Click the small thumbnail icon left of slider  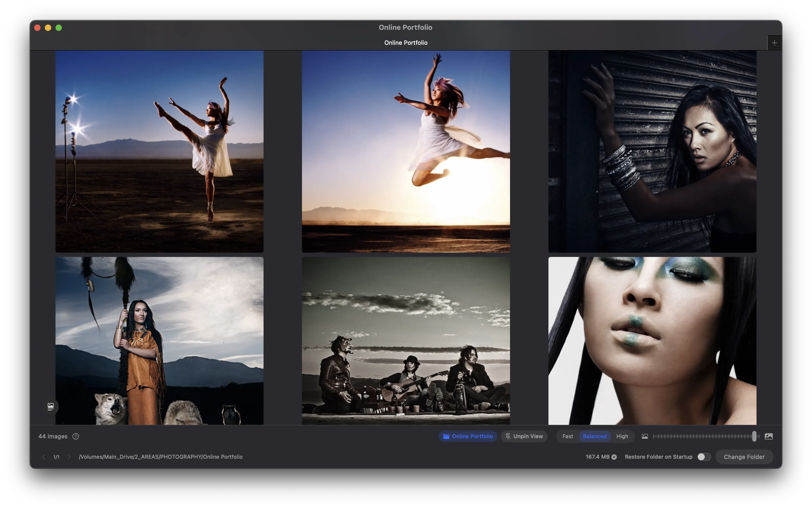[x=644, y=436]
